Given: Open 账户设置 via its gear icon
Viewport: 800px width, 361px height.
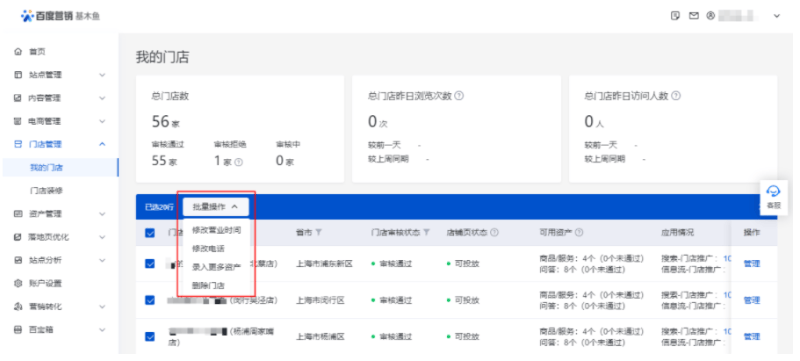Looking at the screenshot, I should pyautogui.click(x=18, y=283).
